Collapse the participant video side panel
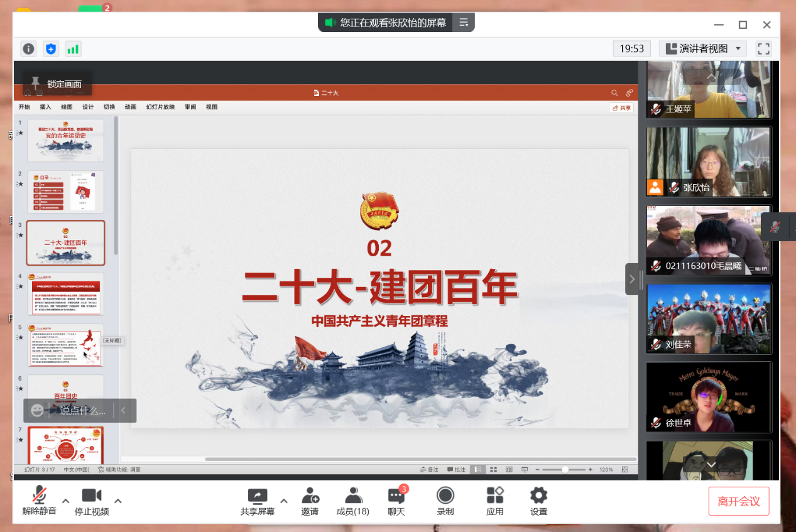The image size is (796, 532). pos(632,279)
